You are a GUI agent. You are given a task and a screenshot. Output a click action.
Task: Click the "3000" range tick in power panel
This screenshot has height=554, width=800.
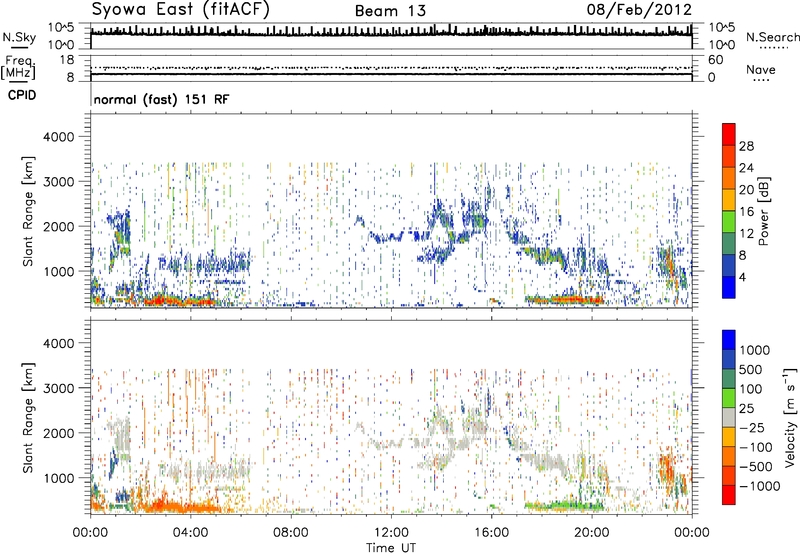pos(58,182)
